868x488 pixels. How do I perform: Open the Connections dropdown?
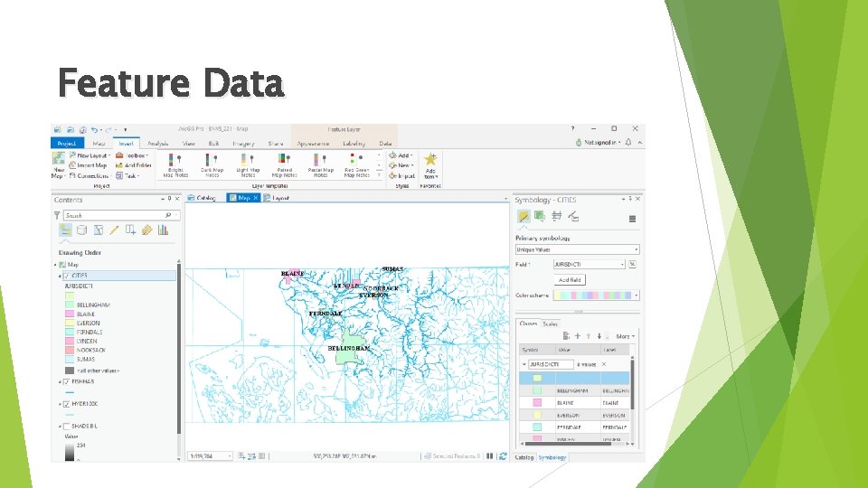point(90,175)
